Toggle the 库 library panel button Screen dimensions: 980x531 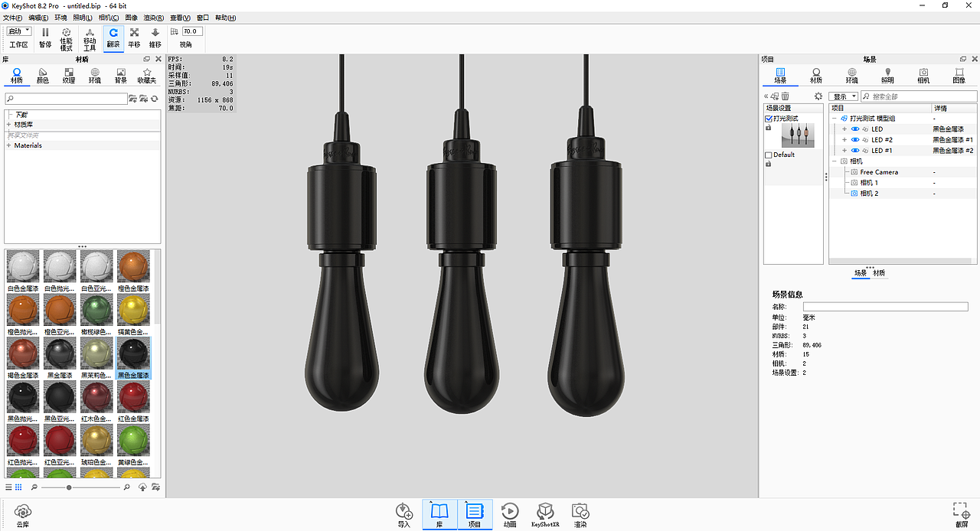pos(439,514)
